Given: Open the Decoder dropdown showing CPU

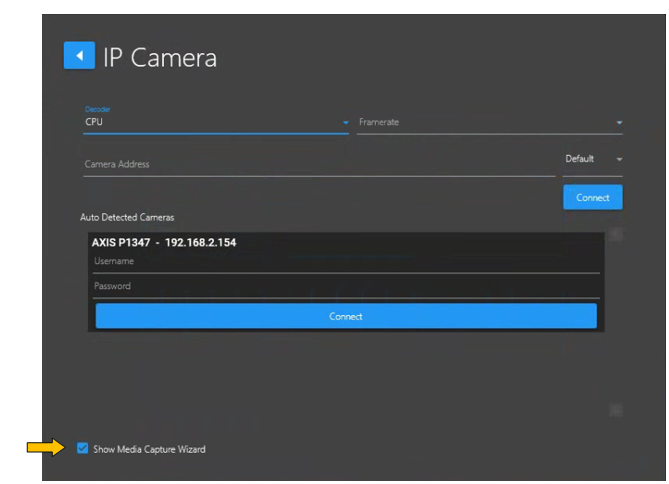Looking at the screenshot, I should (210, 122).
